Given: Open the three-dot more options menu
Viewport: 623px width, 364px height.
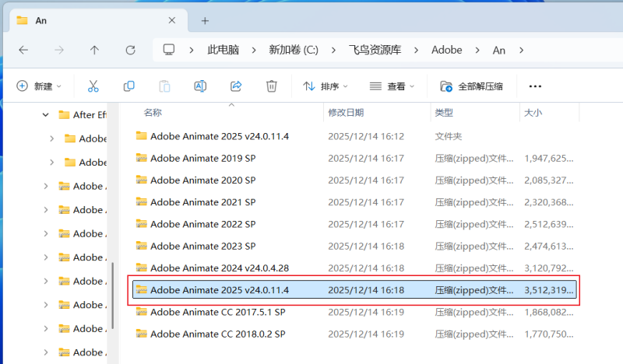Looking at the screenshot, I should pos(535,86).
